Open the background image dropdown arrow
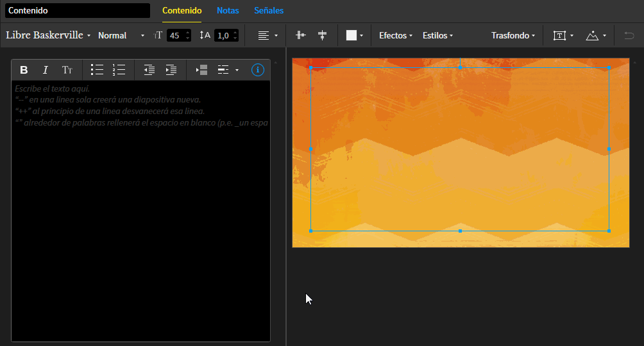The width and height of the screenshot is (644, 346). click(x=605, y=36)
